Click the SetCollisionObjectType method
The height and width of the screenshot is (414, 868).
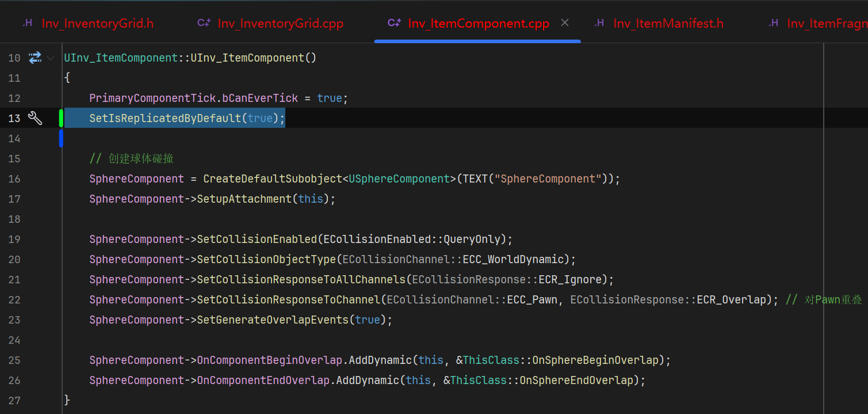(x=266, y=260)
